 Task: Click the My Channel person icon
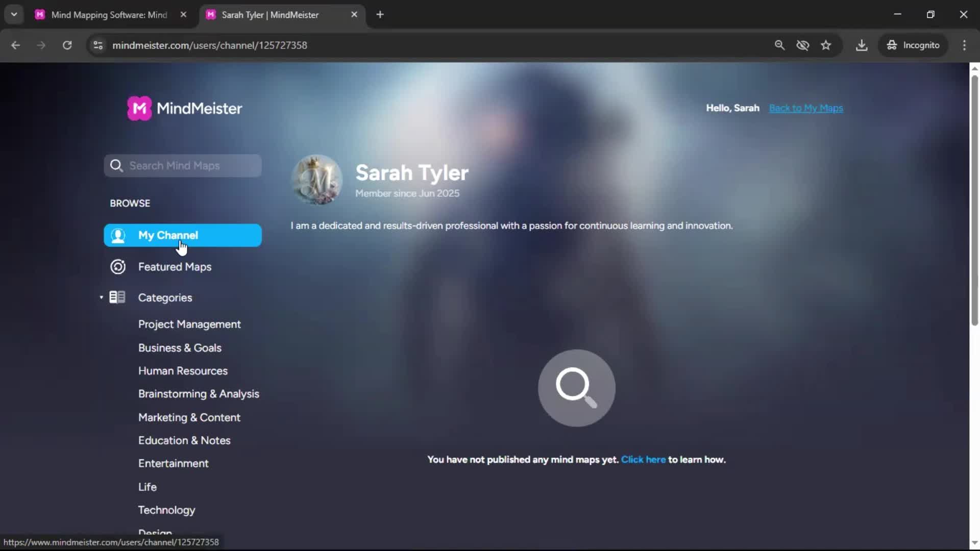click(x=118, y=235)
